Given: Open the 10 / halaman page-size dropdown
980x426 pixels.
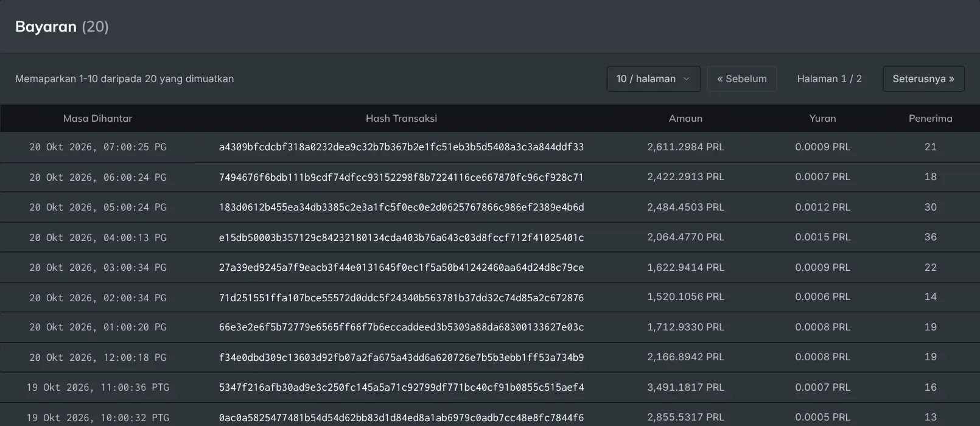Looking at the screenshot, I should [x=653, y=79].
